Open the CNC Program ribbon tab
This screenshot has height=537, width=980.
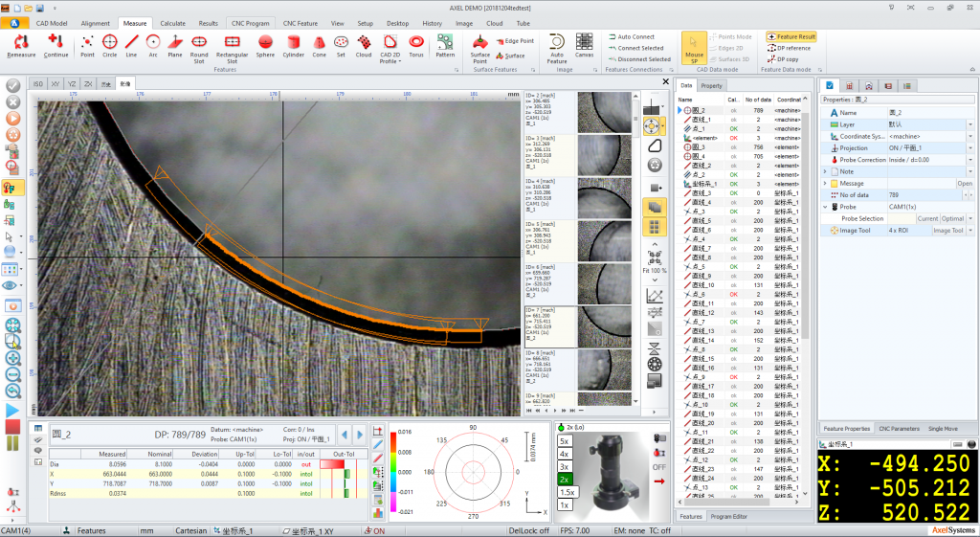click(250, 23)
